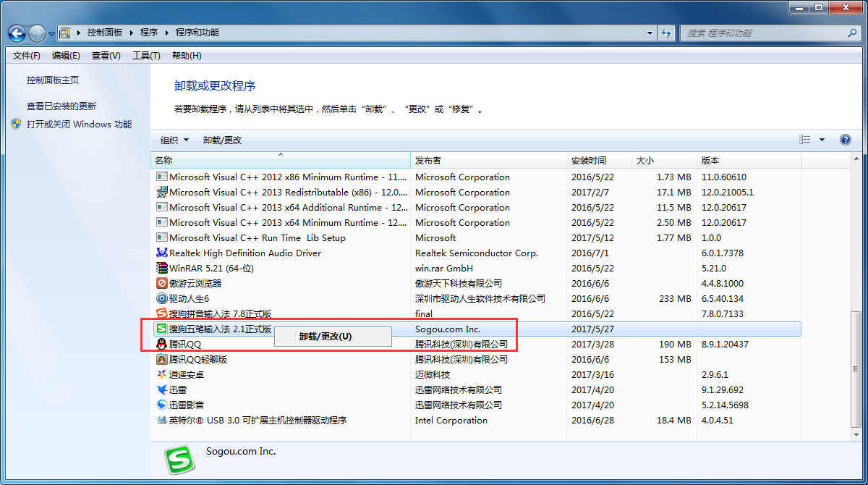Click the 腾讯QQ penguin icon
Viewport: 868px width, 485px height.
[x=162, y=344]
